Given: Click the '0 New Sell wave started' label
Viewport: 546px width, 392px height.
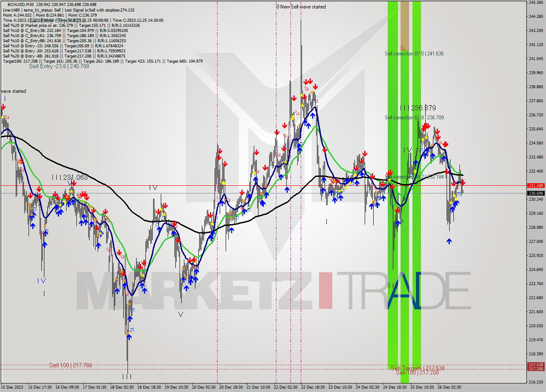Looking at the screenshot, I should coord(301,7).
